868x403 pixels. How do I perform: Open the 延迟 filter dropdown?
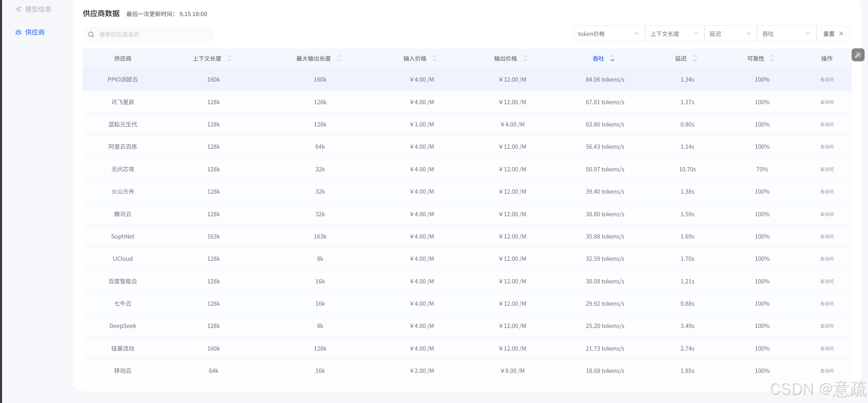(x=730, y=34)
